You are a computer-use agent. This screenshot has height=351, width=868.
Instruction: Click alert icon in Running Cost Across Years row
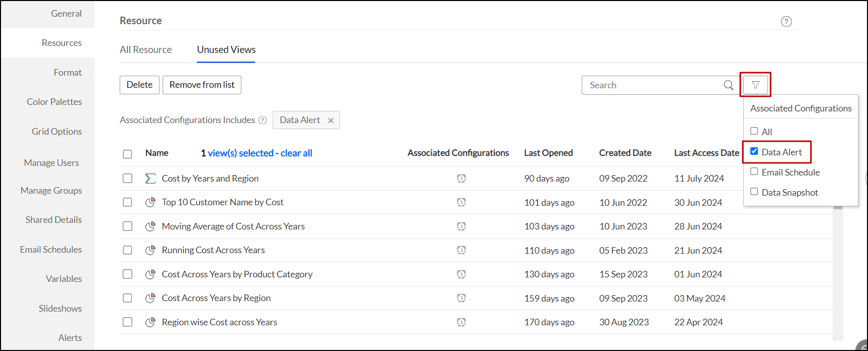click(461, 250)
